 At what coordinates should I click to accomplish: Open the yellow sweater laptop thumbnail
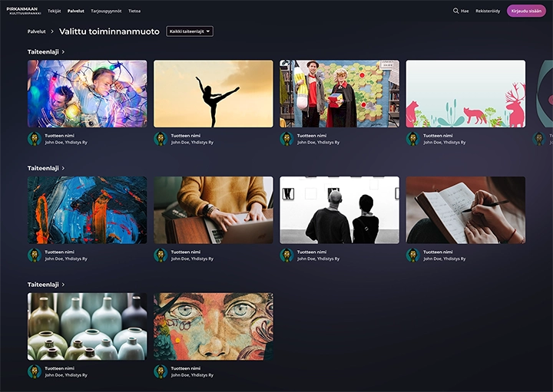[x=214, y=210]
